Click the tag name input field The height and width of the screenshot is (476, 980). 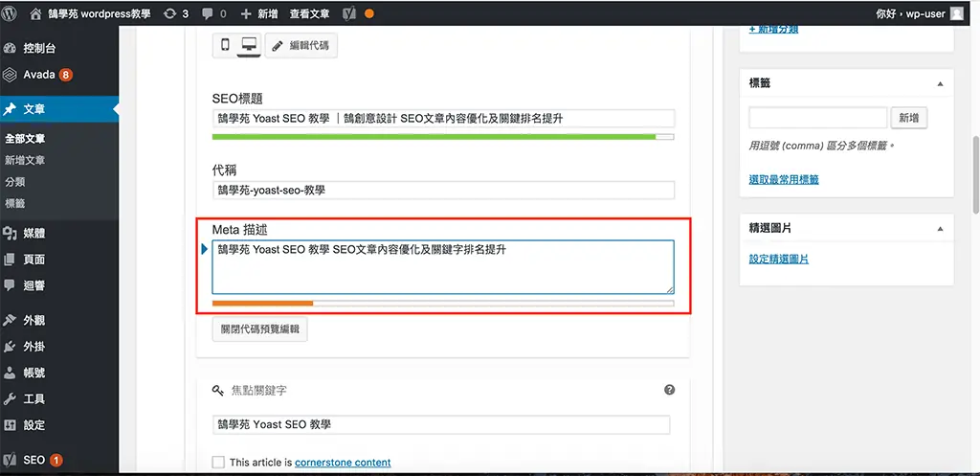click(x=818, y=118)
